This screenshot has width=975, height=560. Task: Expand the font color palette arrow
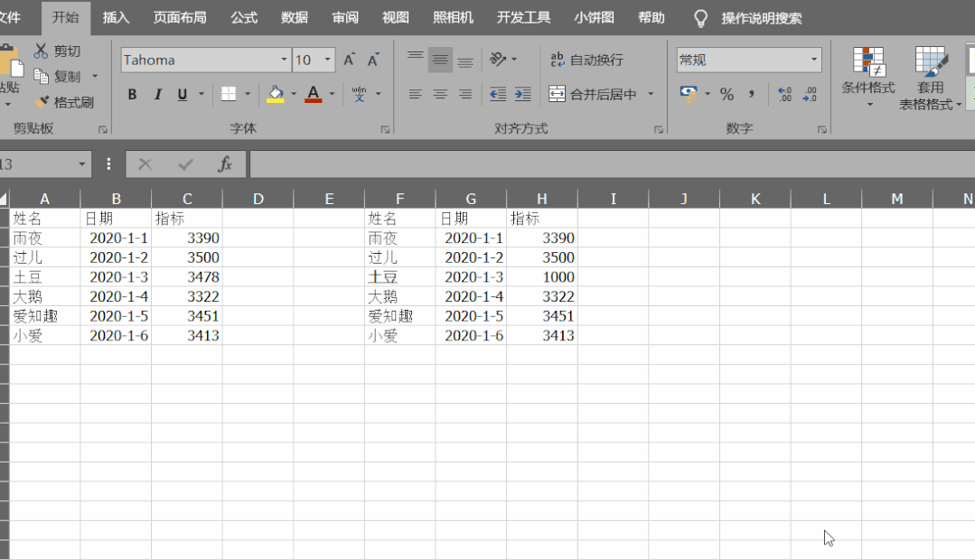point(332,95)
